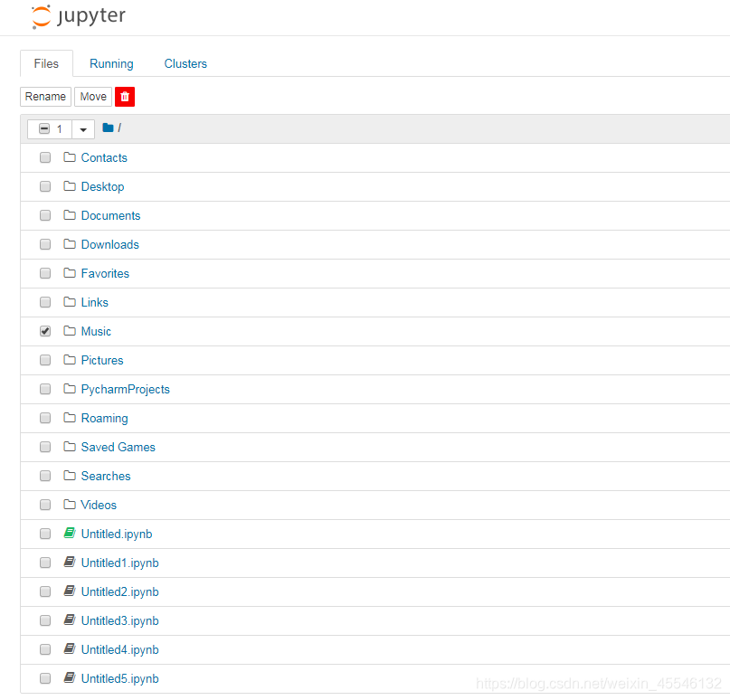Check the Documents folder checkbox
The image size is (730, 700).
coord(45,215)
